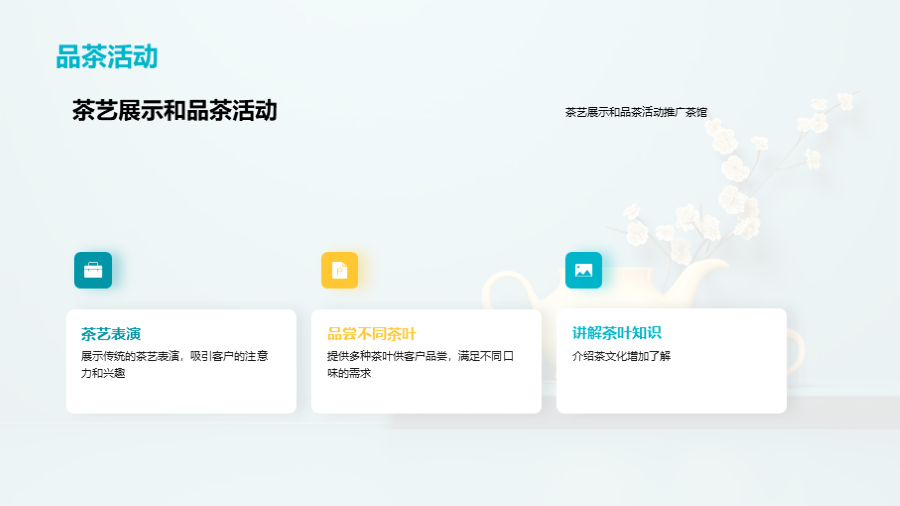The height and width of the screenshot is (506, 900).
Task: Click the cyan picture icon above 讲解茶叶知识
Action: coord(583,270)
